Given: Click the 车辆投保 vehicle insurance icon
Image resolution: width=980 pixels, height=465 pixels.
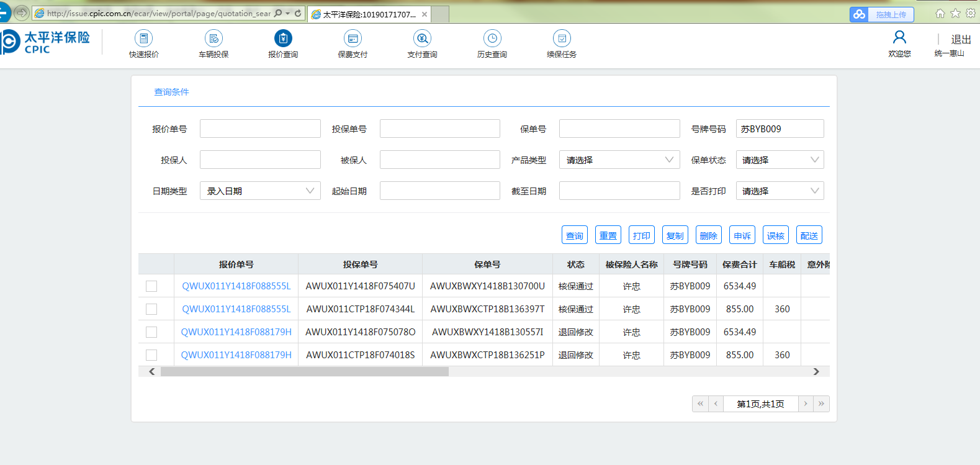Looking at the screenshot, I should point(214,39).
